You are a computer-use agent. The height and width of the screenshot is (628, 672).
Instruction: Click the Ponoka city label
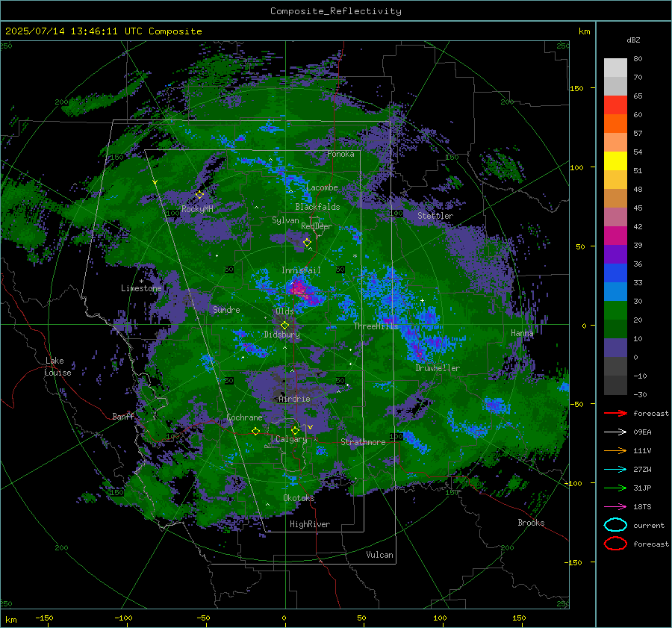click(x=340, y=154)
